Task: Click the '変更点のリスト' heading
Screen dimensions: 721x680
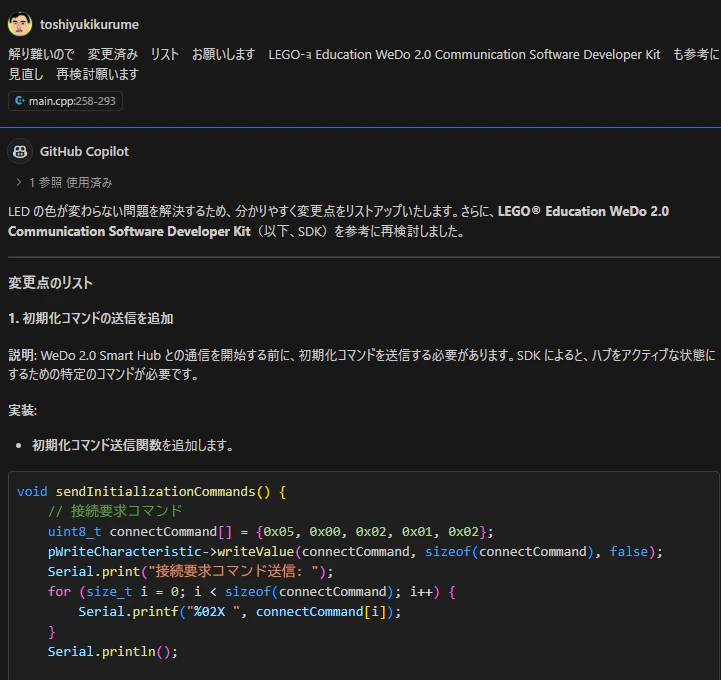Action: coord(50,282)
